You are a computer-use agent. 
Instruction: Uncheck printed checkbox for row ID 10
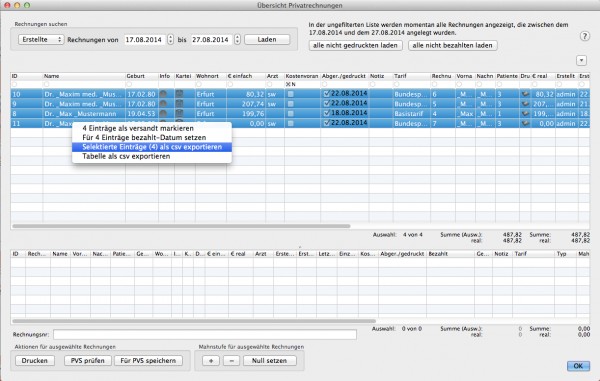point(326,93)
